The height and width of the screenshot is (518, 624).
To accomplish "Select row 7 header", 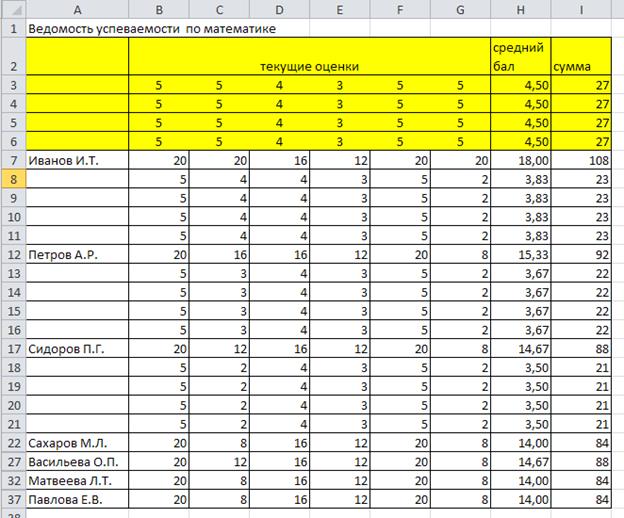I will click(x=14, y=160).
